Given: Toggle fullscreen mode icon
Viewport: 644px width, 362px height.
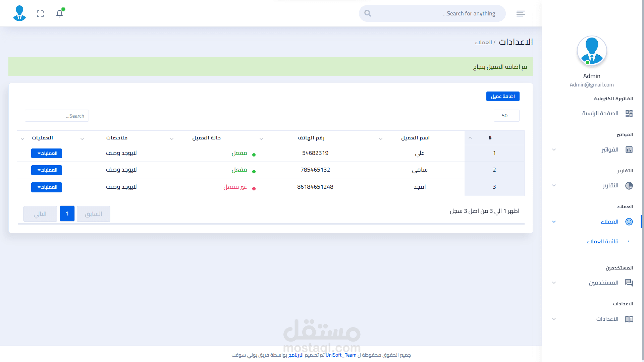Looking at the screenshot, I should tap(40, 14).
